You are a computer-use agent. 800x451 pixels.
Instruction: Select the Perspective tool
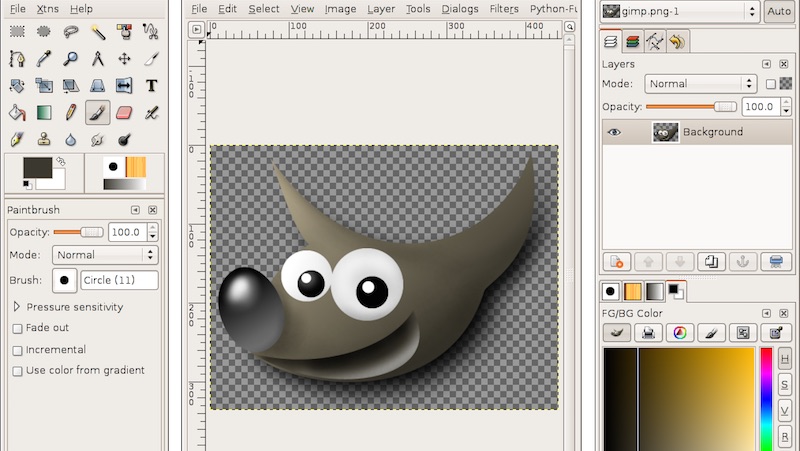click(97, 86)
